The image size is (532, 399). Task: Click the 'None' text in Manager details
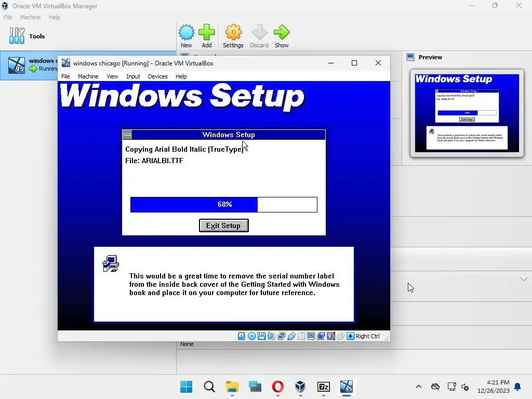pos(187,344)
